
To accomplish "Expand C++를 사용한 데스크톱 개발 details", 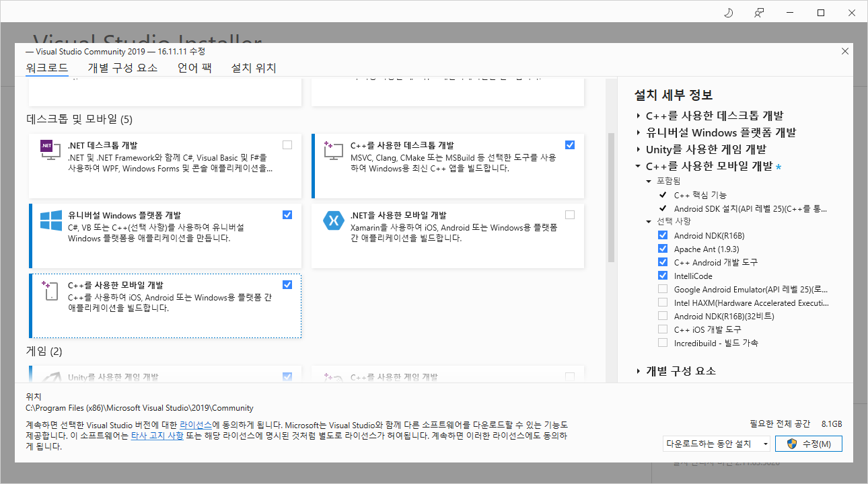I will point(639,116).
